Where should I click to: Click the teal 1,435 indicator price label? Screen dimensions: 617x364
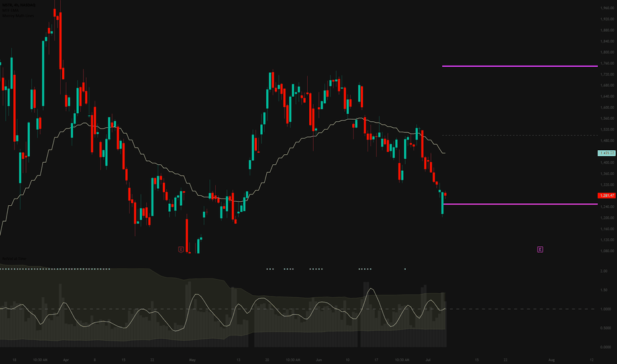[x=606, y=153]
